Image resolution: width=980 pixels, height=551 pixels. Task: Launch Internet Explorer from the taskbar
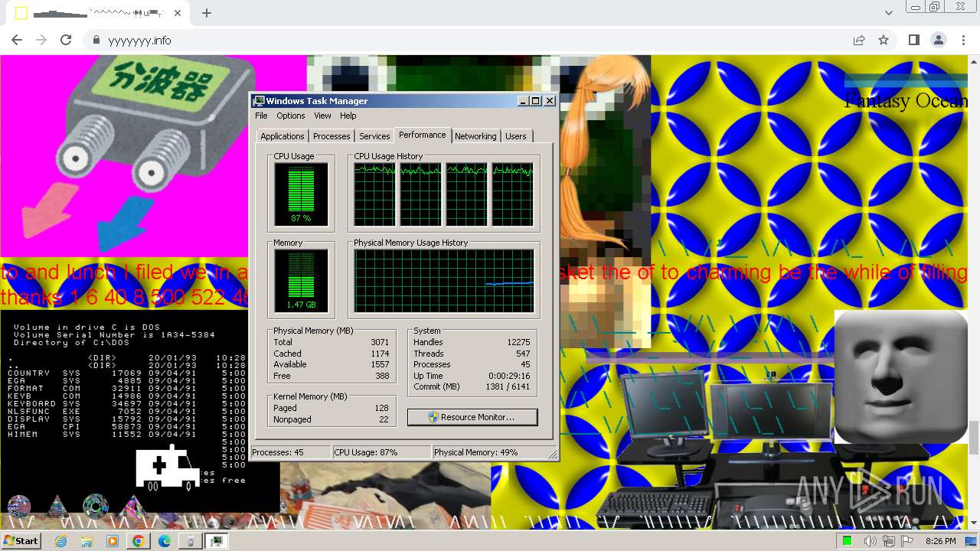[61, 541]
